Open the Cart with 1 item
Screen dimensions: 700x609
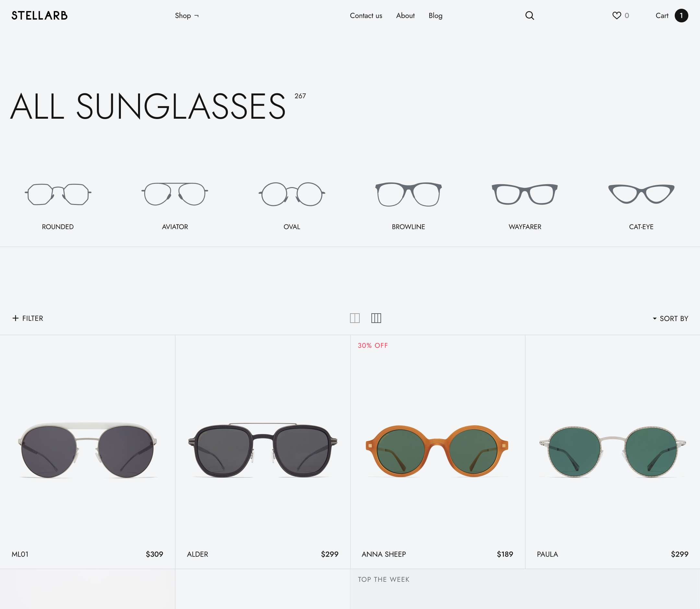pos(671,16)
